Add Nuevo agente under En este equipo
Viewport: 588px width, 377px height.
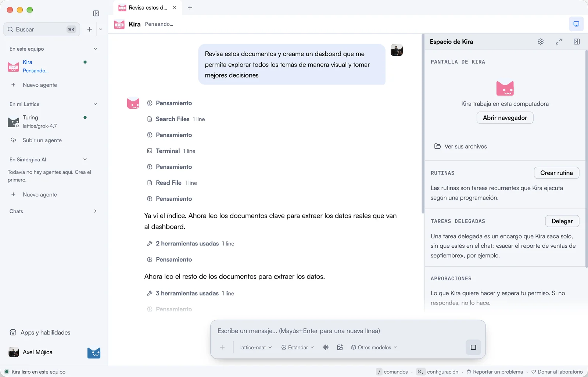point(40,85)
